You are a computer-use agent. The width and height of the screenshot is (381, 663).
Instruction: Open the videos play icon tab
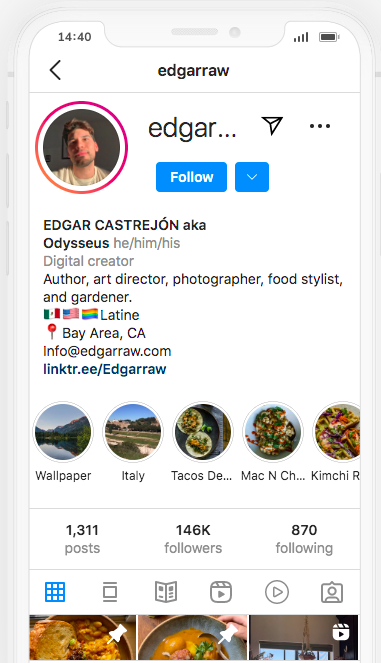point(277,592)
